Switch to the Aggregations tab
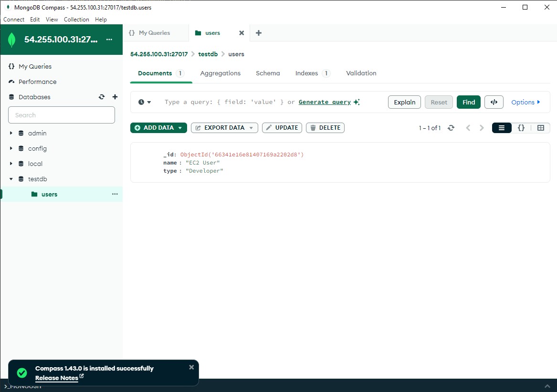 click(x=220, y=73)
